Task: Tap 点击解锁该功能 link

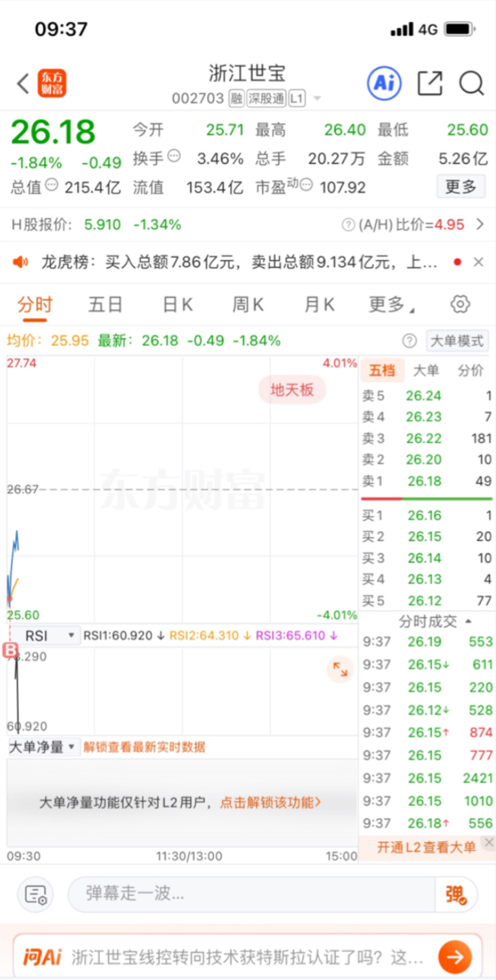Action: (271, 803)
